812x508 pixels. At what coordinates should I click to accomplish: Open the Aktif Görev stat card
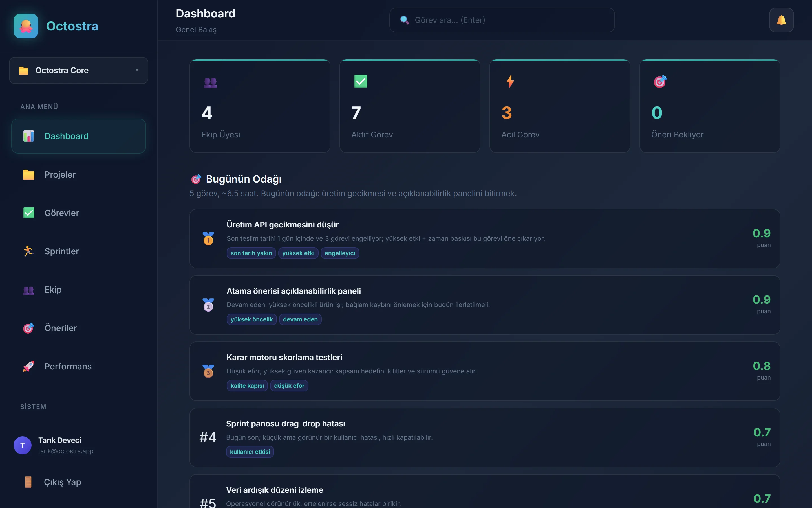tap(410, 106)
